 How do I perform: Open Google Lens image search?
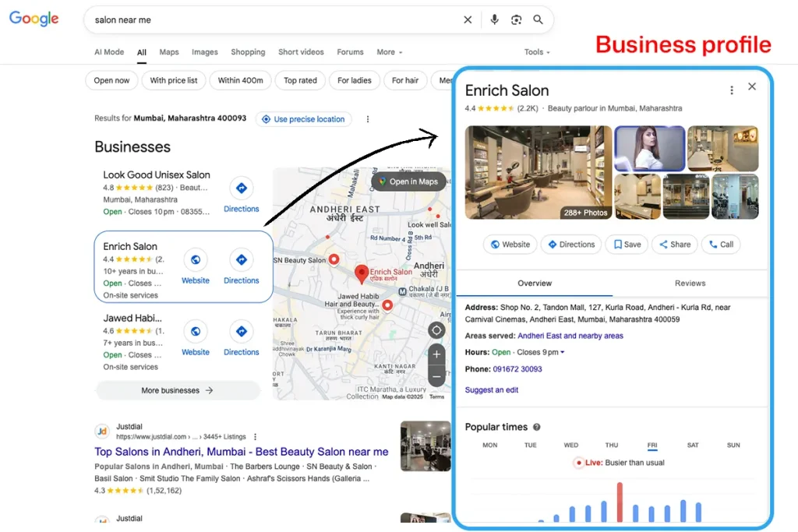[x=516, y=19]
